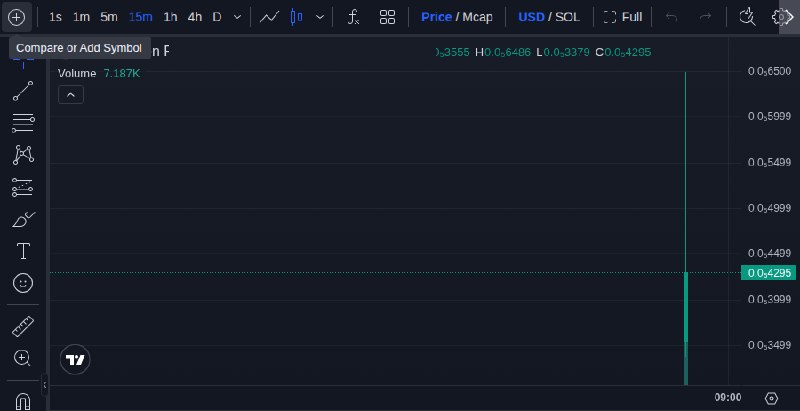This screenshot has width=800, height=411.
Task: Open the forecasting and measurement tools
Action: point(23,188)
